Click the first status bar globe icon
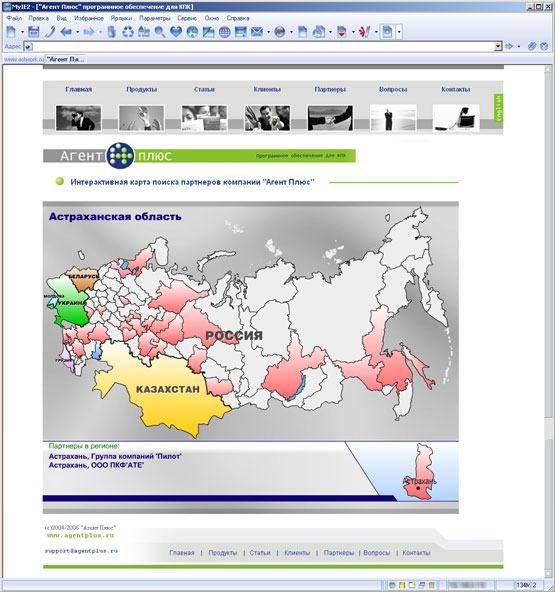Viewport: 555px width, 592px height. point(392,585)
